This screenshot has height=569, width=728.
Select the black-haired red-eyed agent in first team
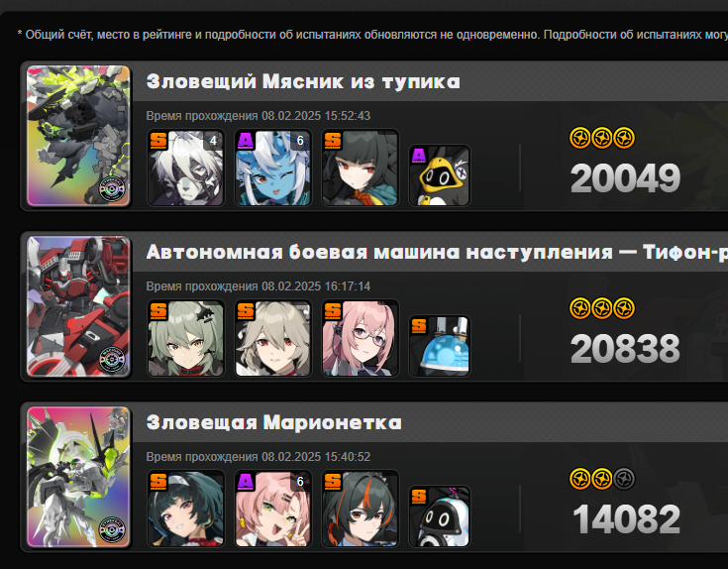361,168
